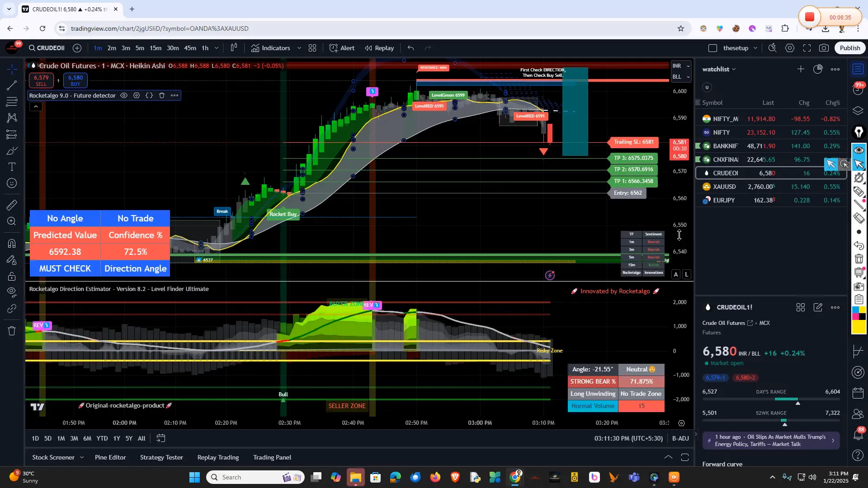Toggle auto scale A button
The height and width of the screenshot is (488, 868).
pos(676,274)
